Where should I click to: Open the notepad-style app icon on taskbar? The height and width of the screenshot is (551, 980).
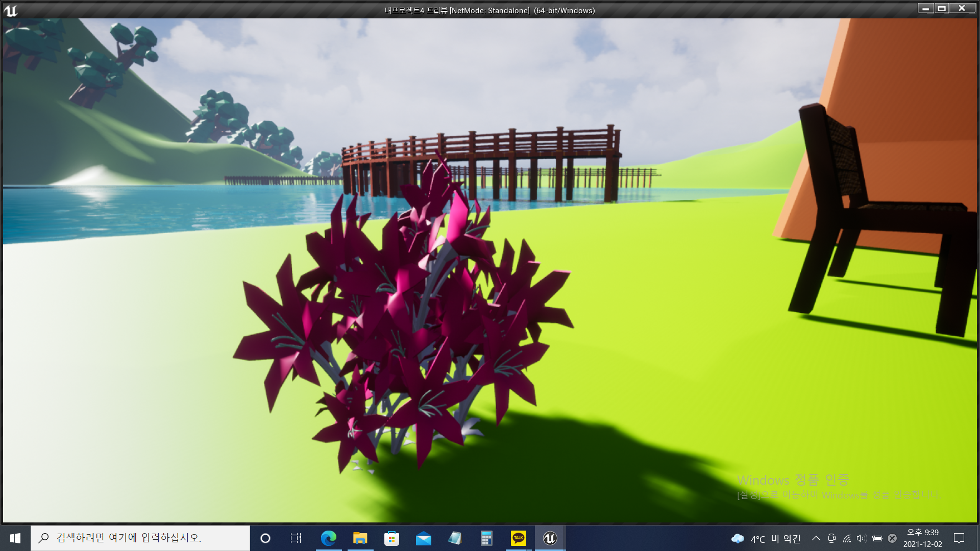[x=455, y=538]
